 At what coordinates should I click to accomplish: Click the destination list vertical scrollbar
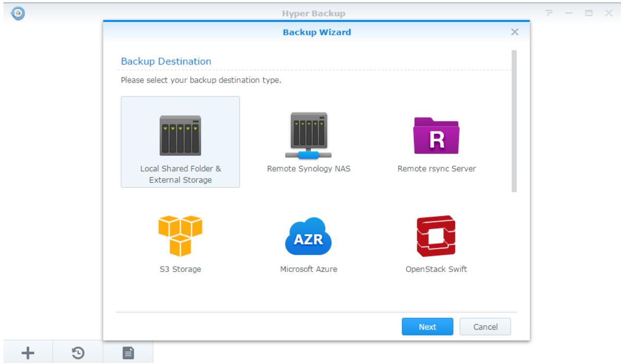pyautogui.click(x=514, y=121)
